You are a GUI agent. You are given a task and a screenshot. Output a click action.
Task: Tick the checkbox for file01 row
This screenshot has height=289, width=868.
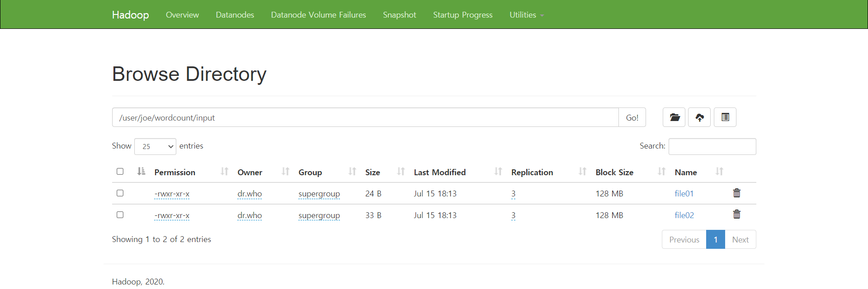tap(120, 193)
